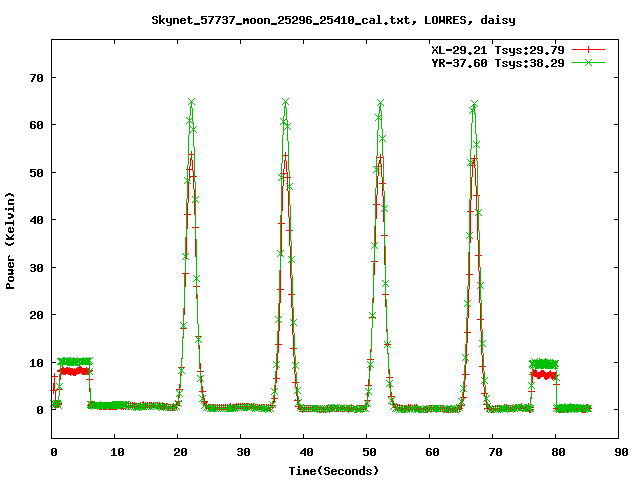Click the green peak top near 22 seconds
The image size is (640, 480).
click(191, 102)
